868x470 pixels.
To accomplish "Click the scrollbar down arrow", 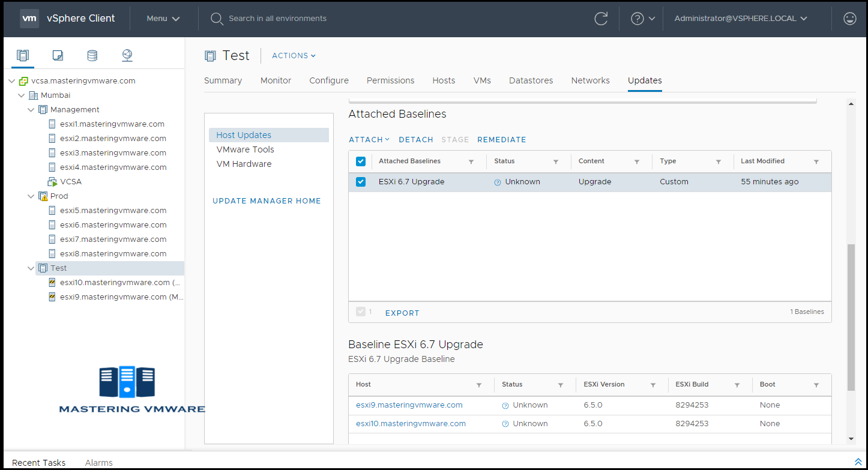I will [x=851, y=439].
